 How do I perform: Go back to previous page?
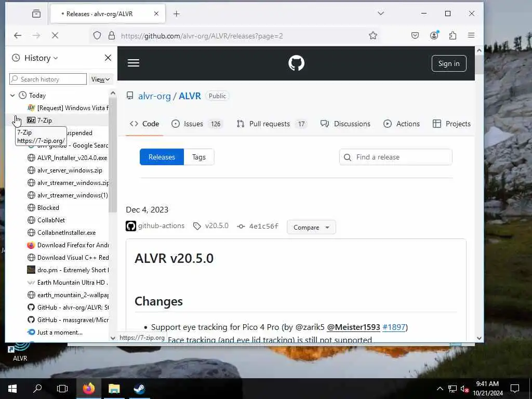pos(18,36)
